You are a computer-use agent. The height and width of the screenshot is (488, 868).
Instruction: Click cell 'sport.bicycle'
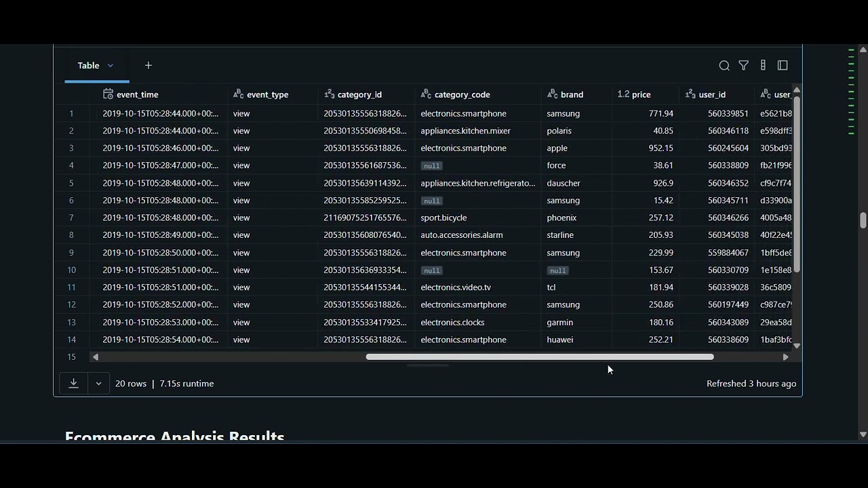[x=443, y=218]
